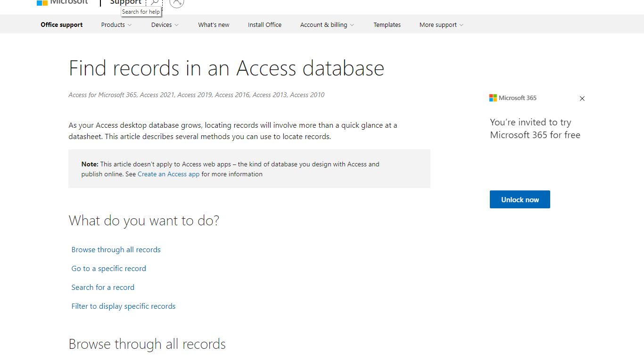This screenshot has height=362, width=644.
Task: Open the What's new page
Action: [x=214, y=25]
